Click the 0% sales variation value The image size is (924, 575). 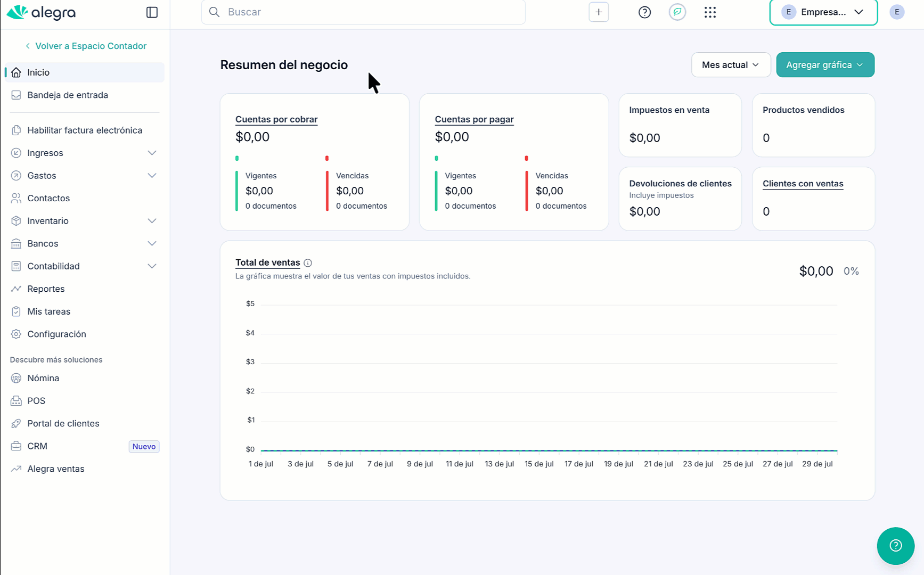tap(851, 271)
